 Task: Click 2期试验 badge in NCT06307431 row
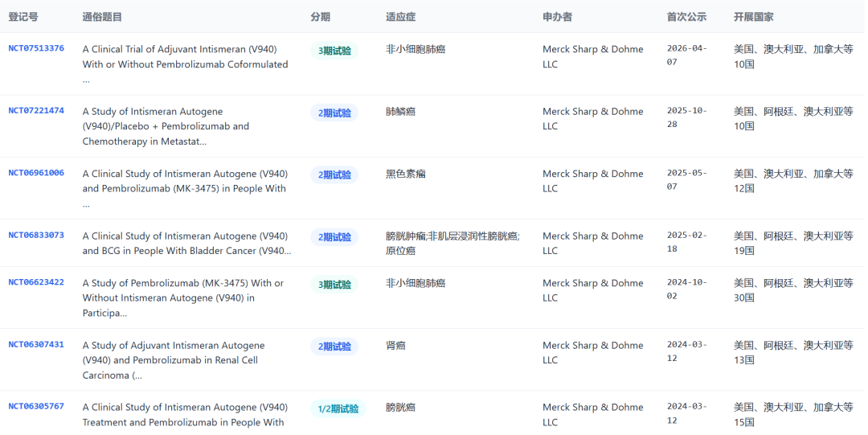point(334,347)
